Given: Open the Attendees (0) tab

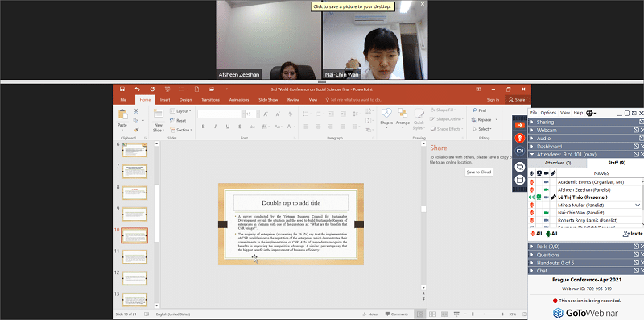Looking at the screenshot, I should pos(557,164).
